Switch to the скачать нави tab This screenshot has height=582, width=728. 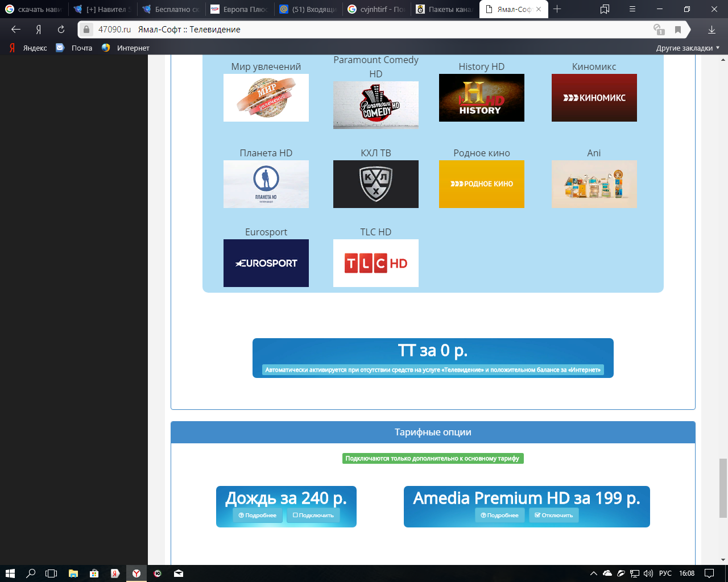click(34, 9)
